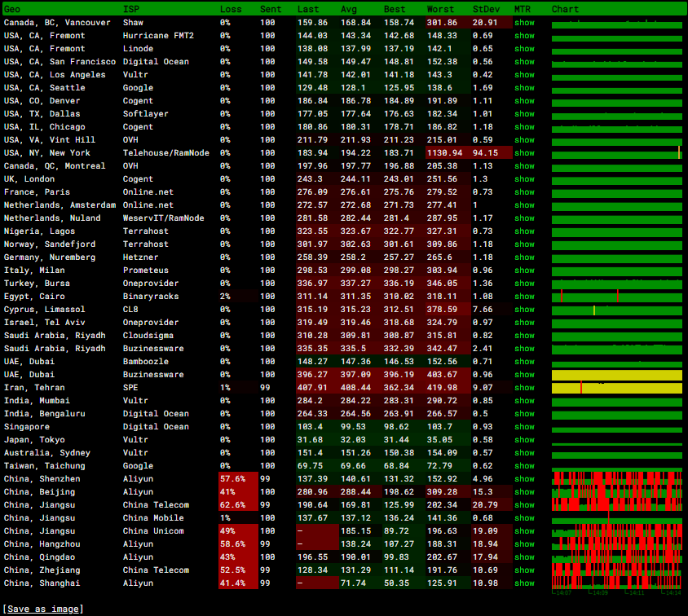
Task: Click the Jiangsu China Telecom chart
Action: [616, 505]
